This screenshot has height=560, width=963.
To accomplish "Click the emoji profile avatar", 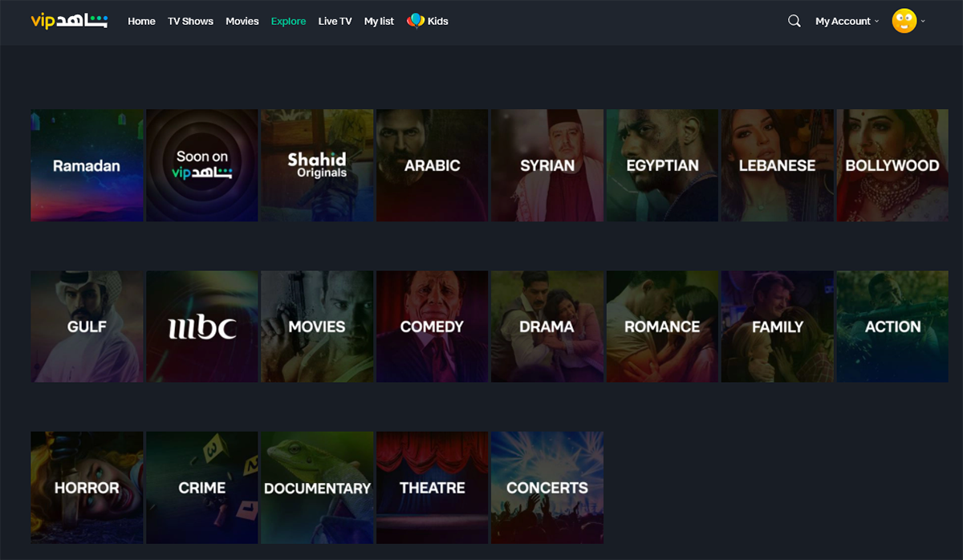I will coord(904,21).
